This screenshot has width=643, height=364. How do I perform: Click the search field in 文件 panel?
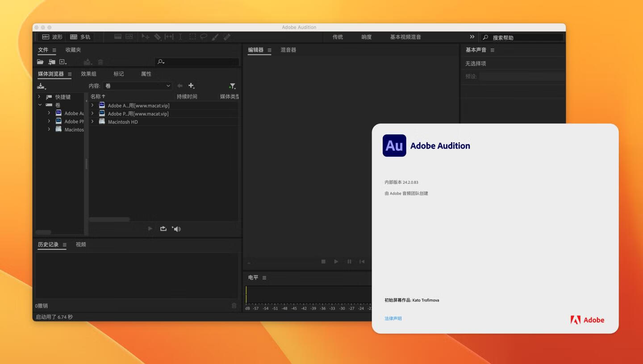click(196, 62)
